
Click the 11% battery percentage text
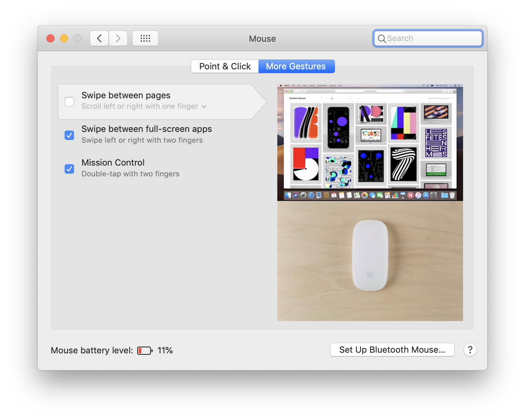165,351
